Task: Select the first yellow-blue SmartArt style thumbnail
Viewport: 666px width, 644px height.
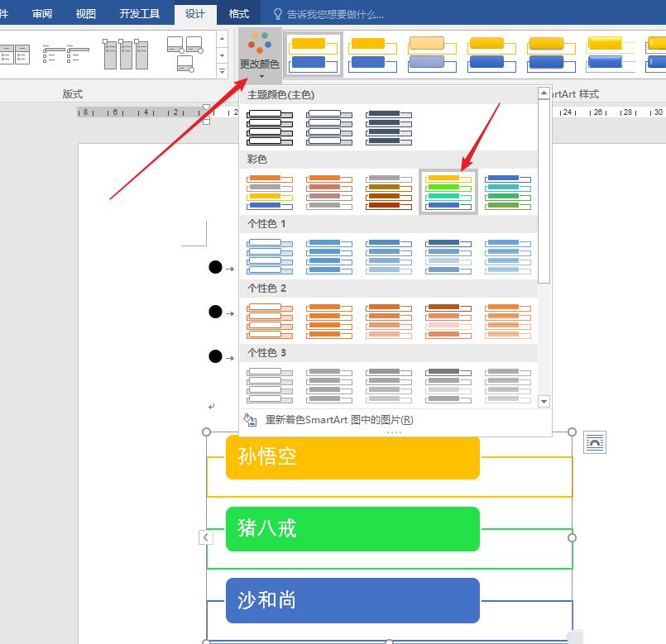Action: (313, 53)
